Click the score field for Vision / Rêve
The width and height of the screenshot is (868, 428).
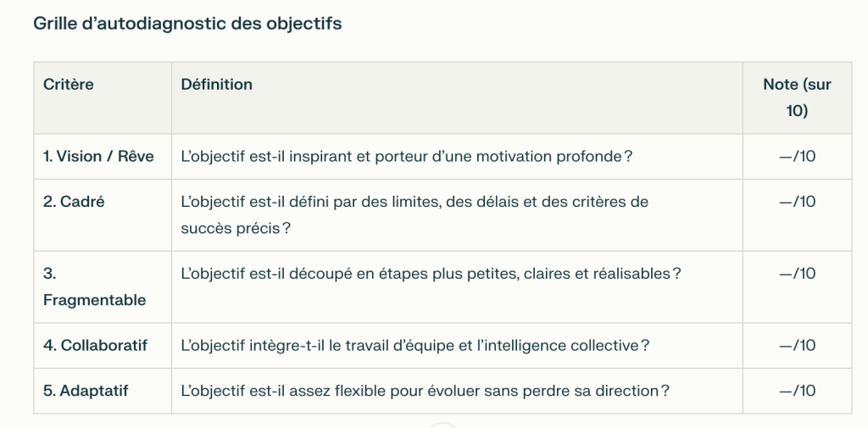click(x=797, y=156)
